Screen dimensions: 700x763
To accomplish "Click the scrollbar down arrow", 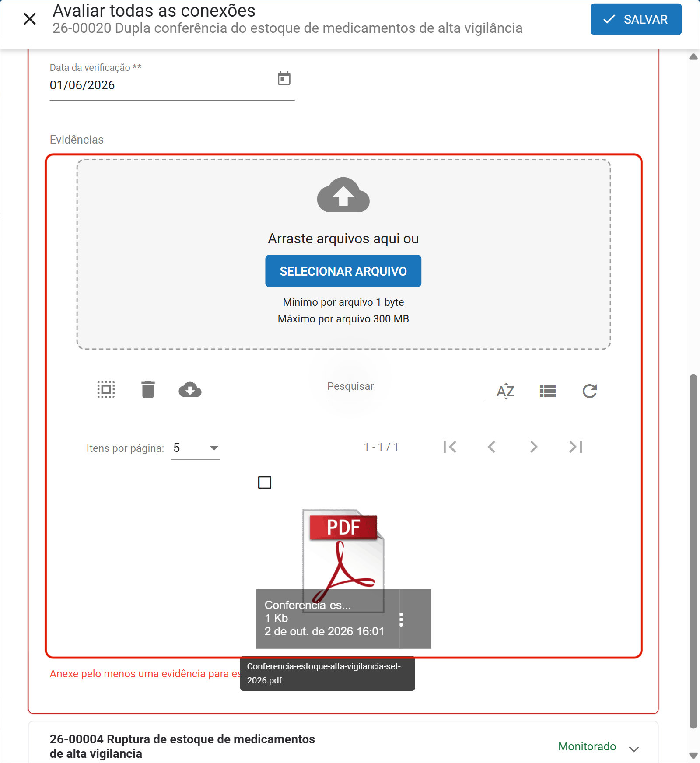I will coord(693,756).
